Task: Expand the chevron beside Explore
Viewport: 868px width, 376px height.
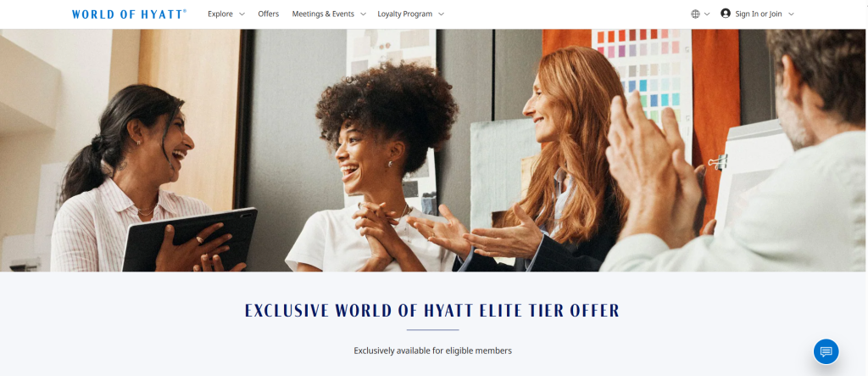Action: coord(242,14)
